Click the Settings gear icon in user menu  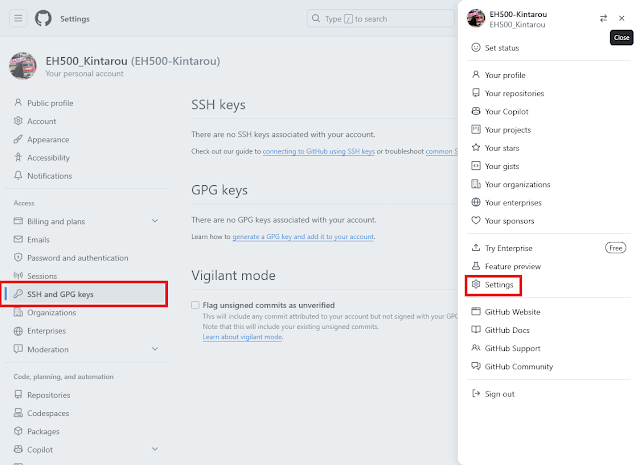pos(476,284)
